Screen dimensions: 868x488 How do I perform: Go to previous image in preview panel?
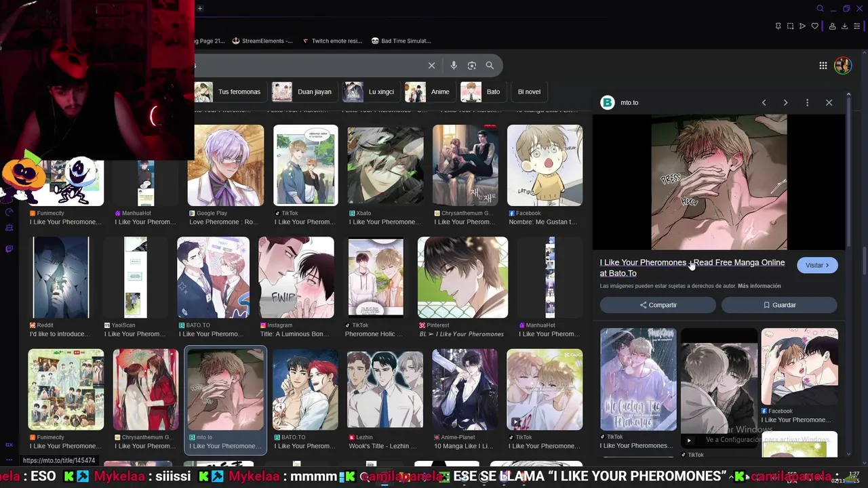(764, 102)
